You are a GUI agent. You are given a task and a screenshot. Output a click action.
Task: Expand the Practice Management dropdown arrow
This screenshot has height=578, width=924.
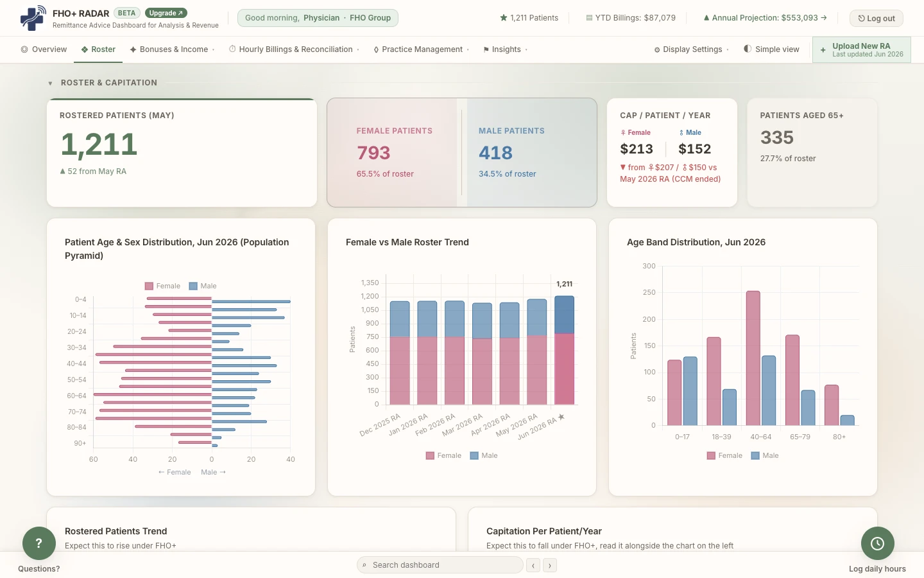468,50
